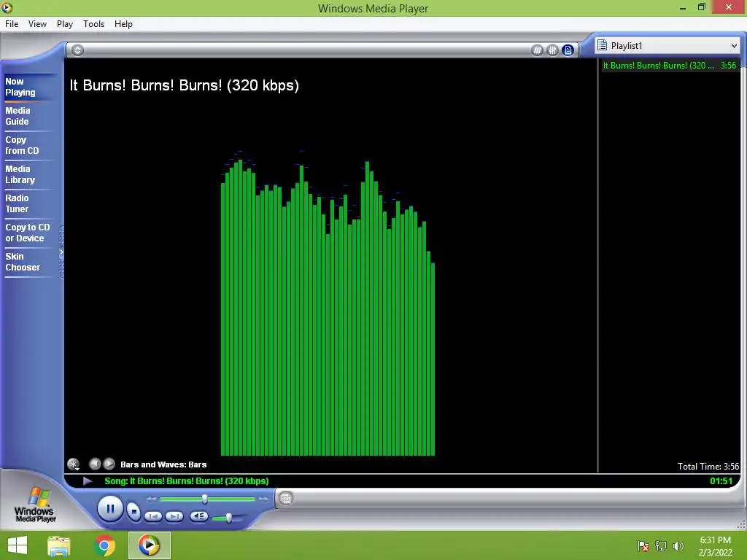The height and width of the screenshot is (560, 747).
Task: Toggle the menu bar hide button
Action: click(x=77, y=50)
